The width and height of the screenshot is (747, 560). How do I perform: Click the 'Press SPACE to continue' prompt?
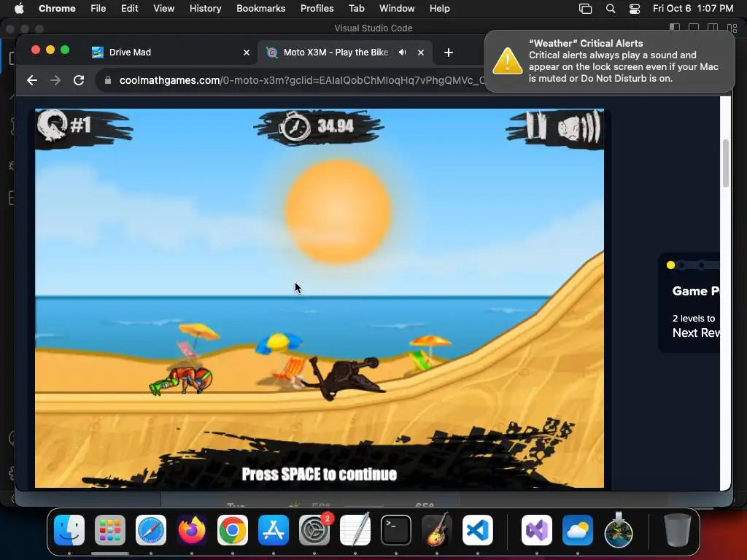coord(320,474)
